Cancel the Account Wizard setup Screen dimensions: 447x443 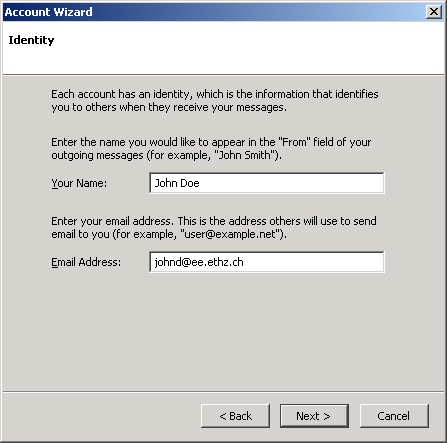394,416
